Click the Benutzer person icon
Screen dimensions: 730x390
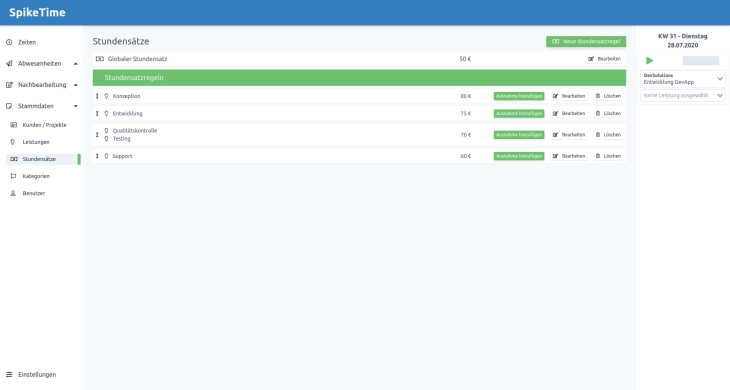[13, 193]
